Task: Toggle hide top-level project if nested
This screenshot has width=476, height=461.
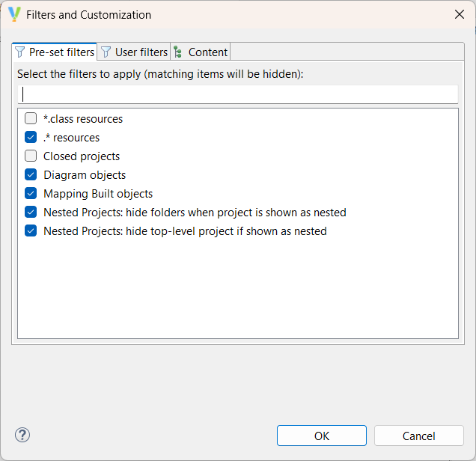Action: 31,230
